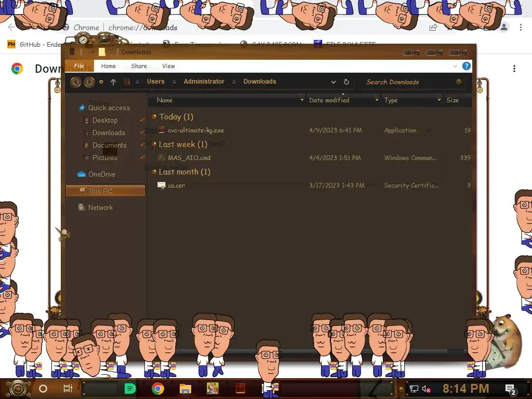This screenshot has width=532, height=399.
Task: Open the green chat app on taskbar
Action: point(130,389)
